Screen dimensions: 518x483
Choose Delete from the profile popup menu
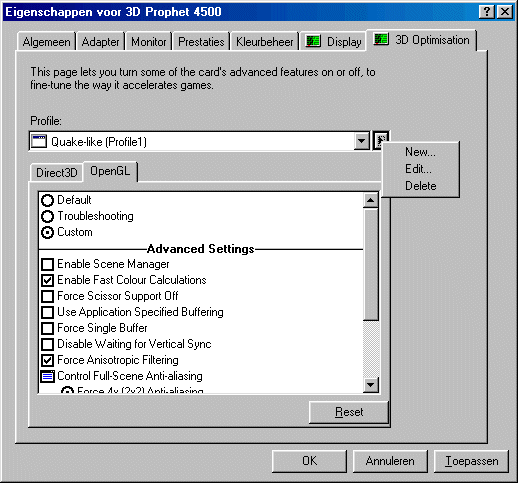tap(420, 186)
